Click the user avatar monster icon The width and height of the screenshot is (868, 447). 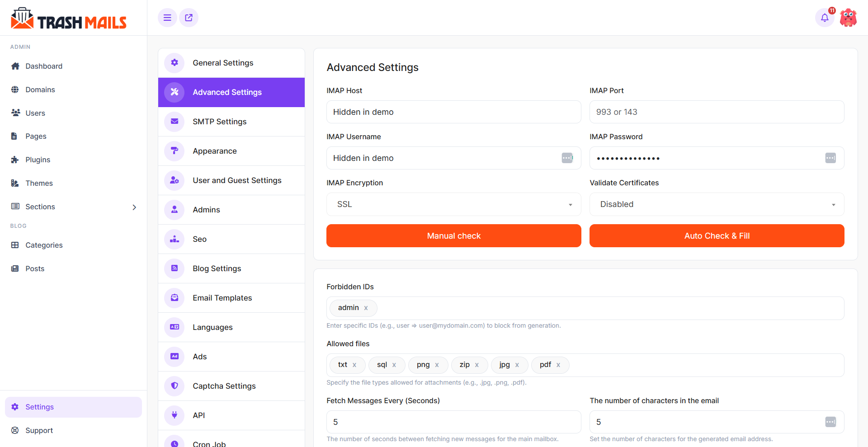pos(848,18)
